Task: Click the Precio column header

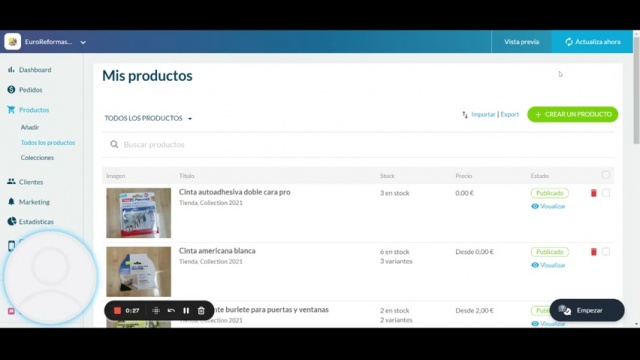Action: coord(464,176)
